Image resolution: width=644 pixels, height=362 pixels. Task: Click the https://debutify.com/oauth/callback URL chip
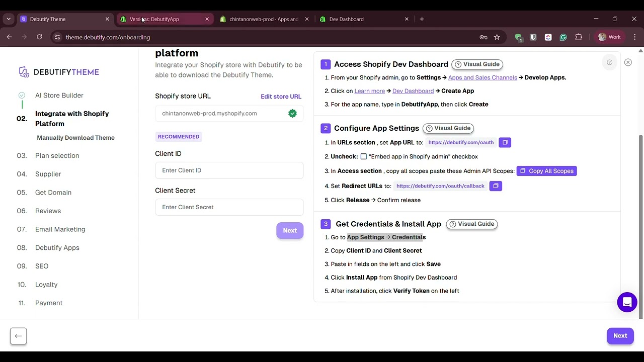pos(440,186)
